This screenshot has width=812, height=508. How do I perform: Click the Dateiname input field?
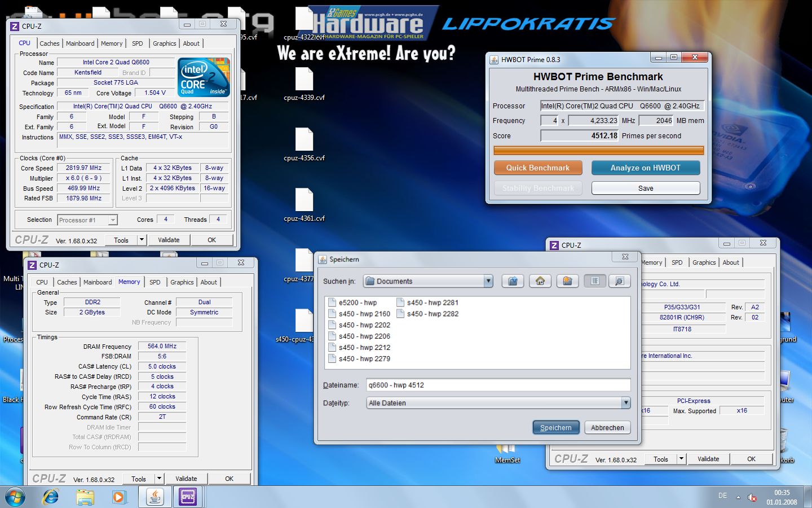coord(498,385)
